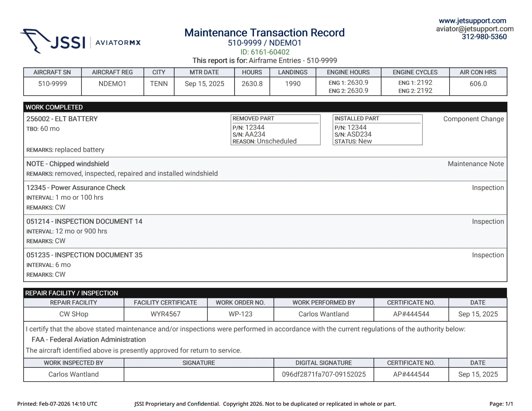Click the MTR DATE value Sep 15, 2025
Screen dimensions: 532x411
click(x=204, y=84)
